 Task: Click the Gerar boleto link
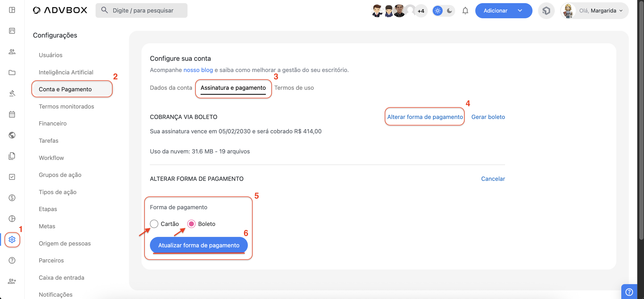point(488,117)
